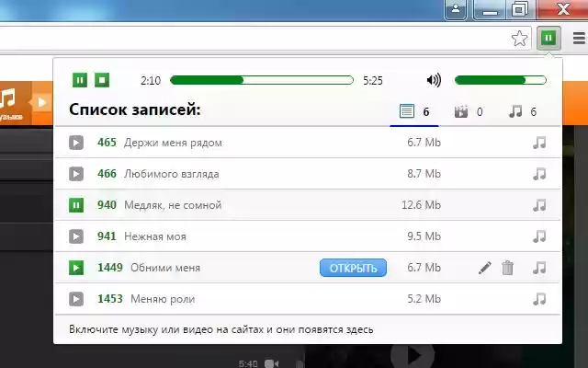Viewport: 588px width, 368px height.
Task: Click the total duration 5:25
Action: click(373, 80)
